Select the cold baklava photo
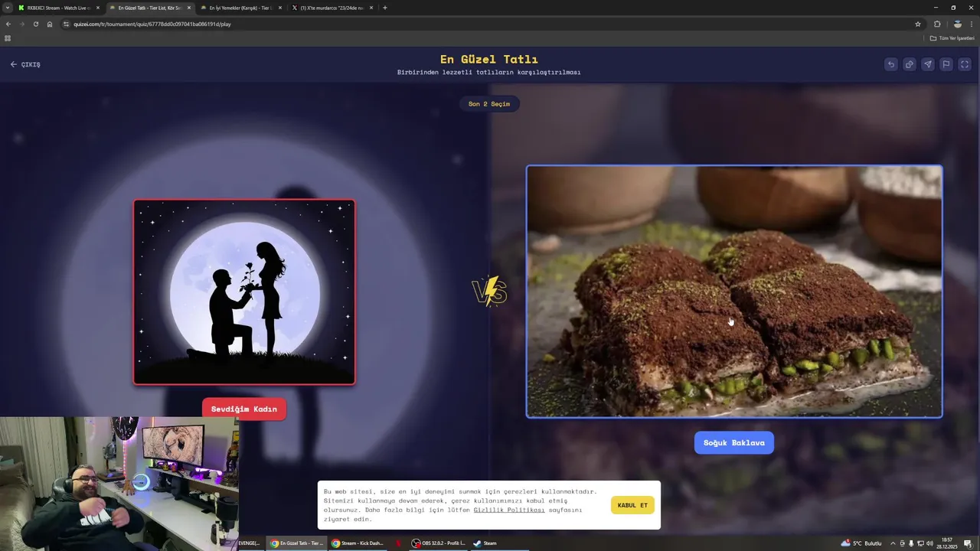 733,292
